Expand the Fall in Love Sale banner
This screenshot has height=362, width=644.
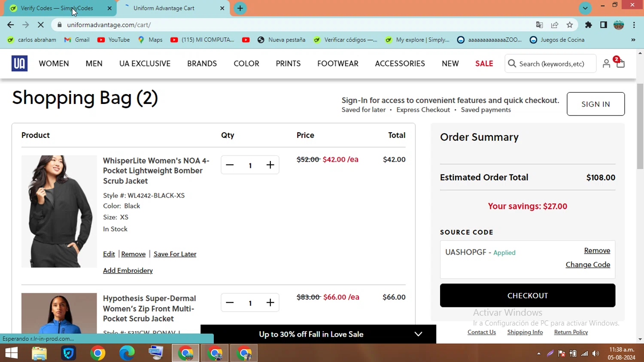418,334
